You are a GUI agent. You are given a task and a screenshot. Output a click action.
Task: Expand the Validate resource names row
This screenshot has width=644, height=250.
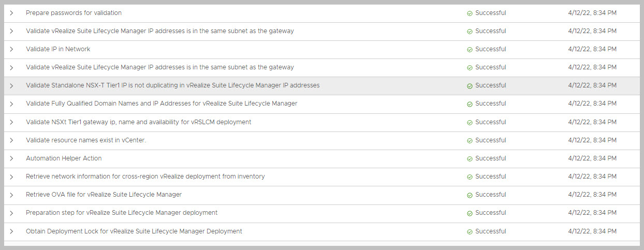(11, 140)
